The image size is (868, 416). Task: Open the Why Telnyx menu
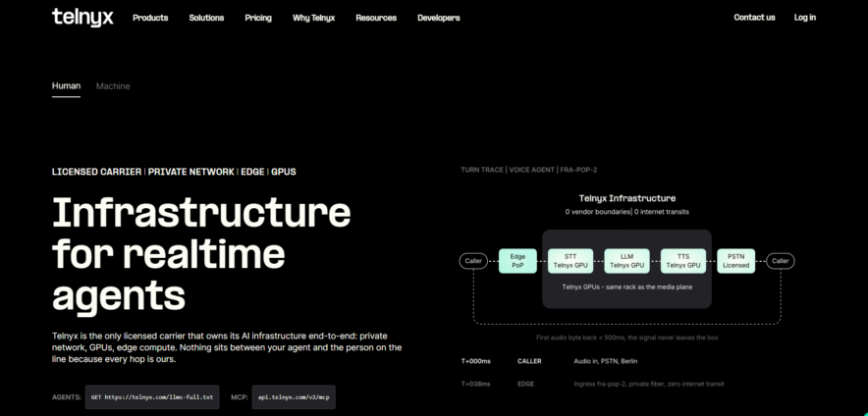(314, 18)
